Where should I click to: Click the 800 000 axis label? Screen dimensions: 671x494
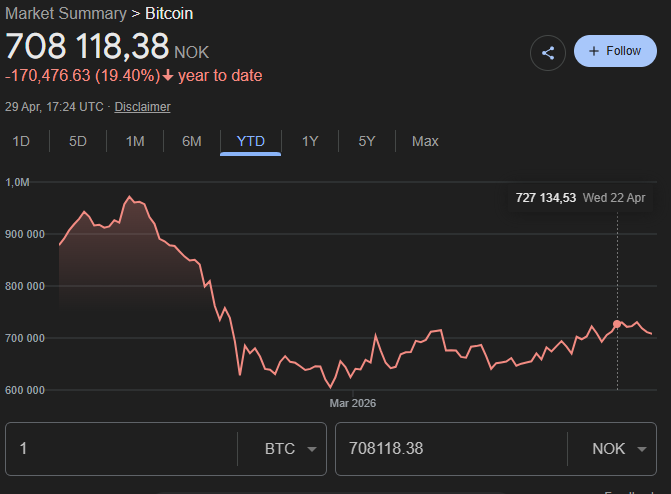tap(25, 286)
